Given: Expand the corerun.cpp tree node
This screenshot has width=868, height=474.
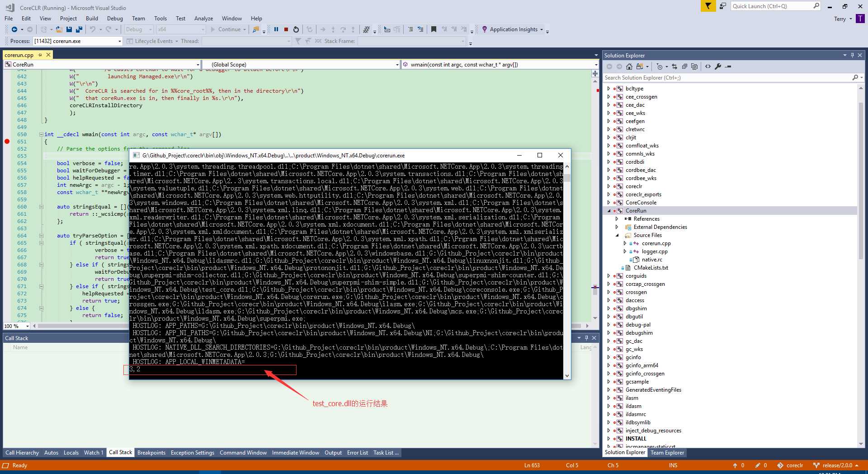Looking at the screenshot, I should point(625,243).
